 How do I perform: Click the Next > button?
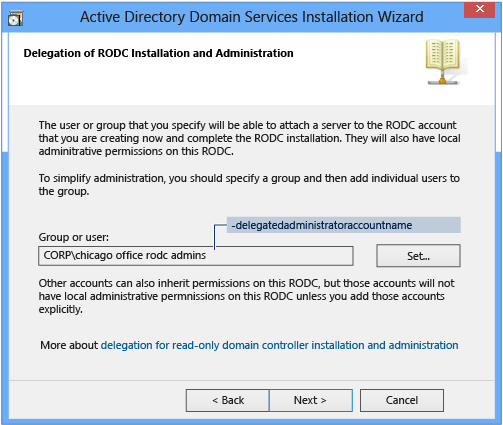pyautogui.click(x=311, y=400)
